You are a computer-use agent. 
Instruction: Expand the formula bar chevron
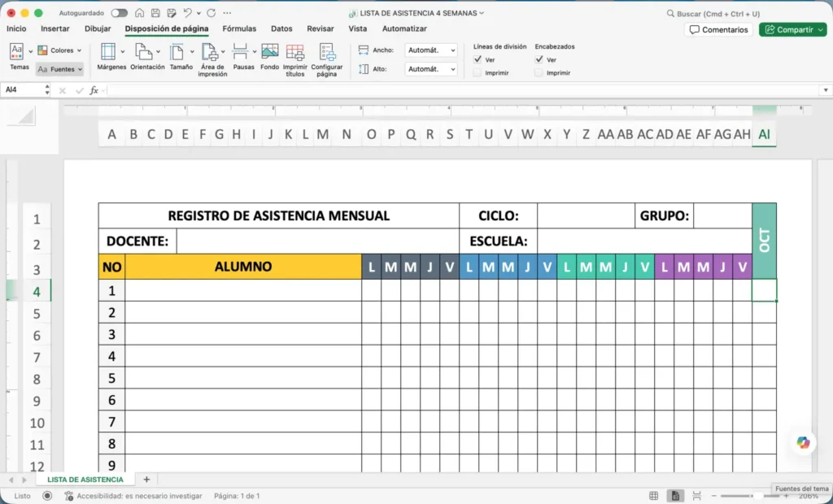pyautogui.click(x=826, y=90)
